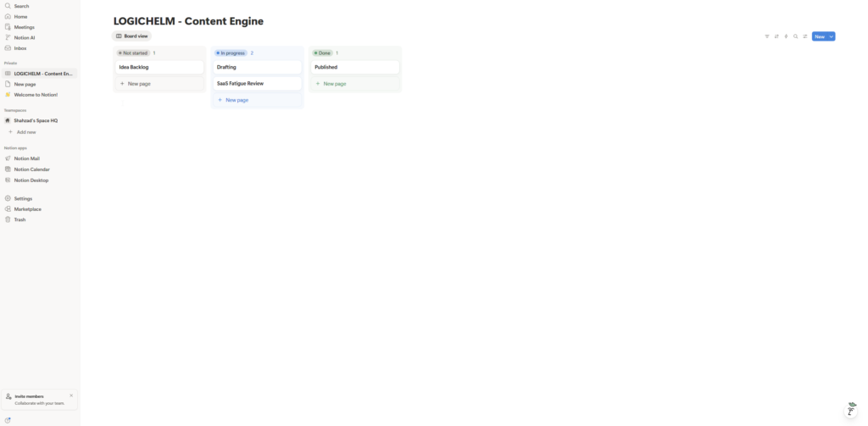Click the blue New button
Viewport: 868px width, 426px height.
[819, 36]
